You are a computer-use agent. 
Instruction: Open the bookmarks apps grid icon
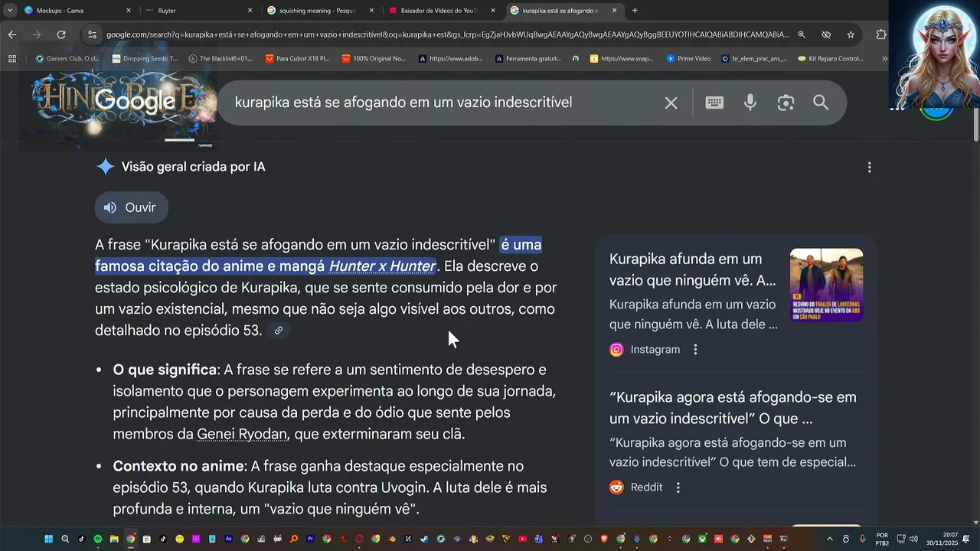coord(12,58)
